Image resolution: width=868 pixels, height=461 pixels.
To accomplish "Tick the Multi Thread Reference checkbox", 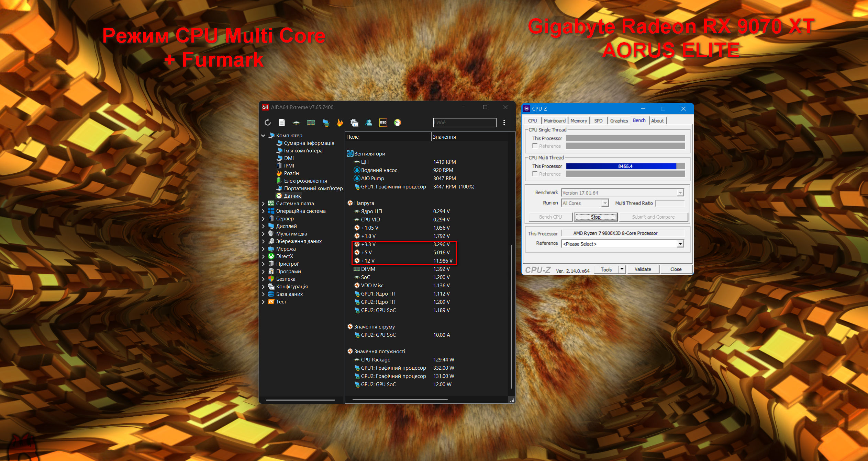I will click(535, 174).
